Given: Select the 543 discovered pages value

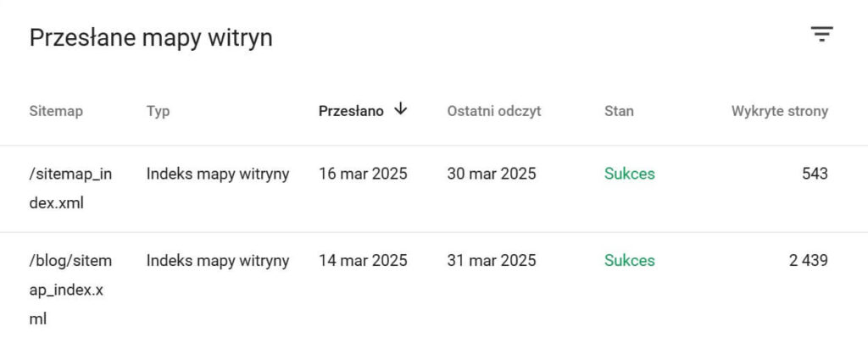Looking at the screenshot, I should (x=815, y=174).
